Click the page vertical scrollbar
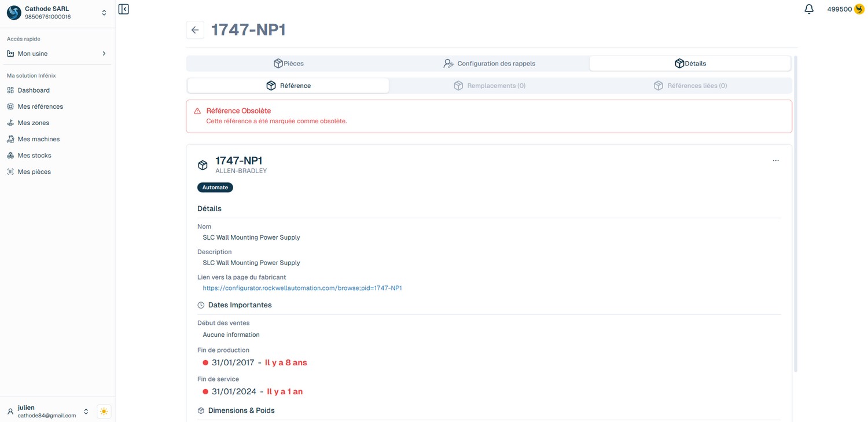868x422 pixels. point(796,214)
